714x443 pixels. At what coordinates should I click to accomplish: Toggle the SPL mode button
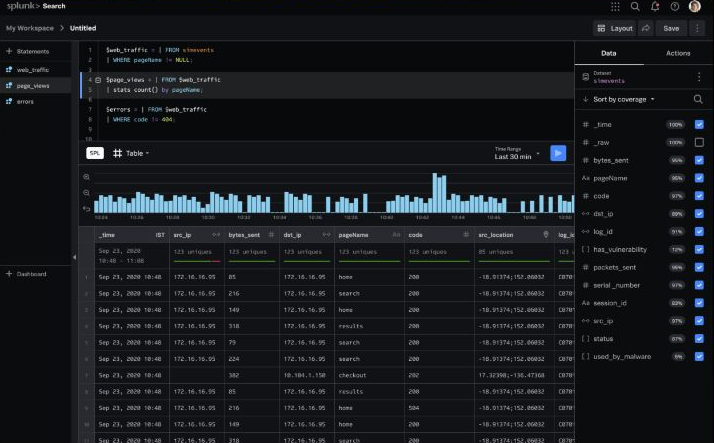pos(95,153)
